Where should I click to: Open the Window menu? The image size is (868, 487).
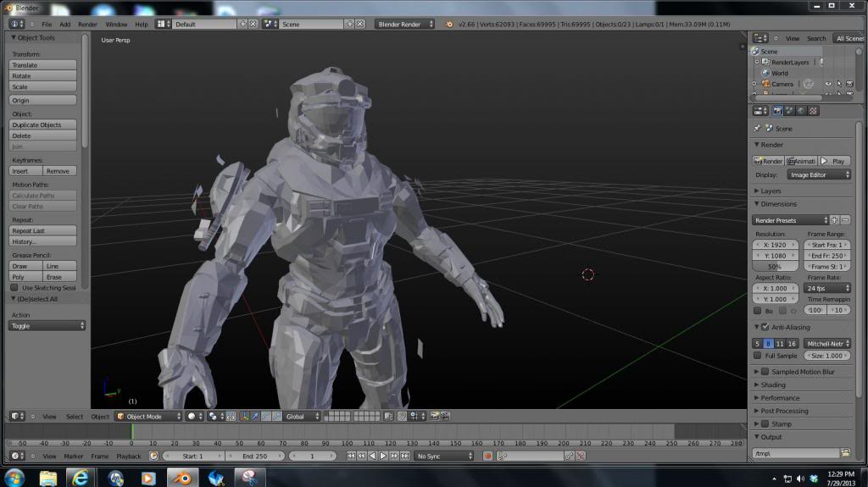(116, 25)
